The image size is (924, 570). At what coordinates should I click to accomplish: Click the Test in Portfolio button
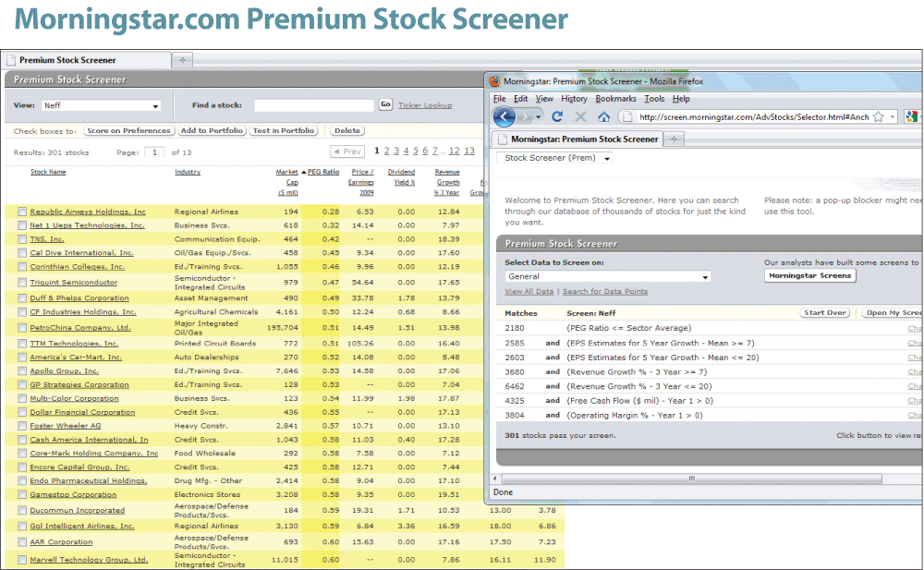[284, 130]
